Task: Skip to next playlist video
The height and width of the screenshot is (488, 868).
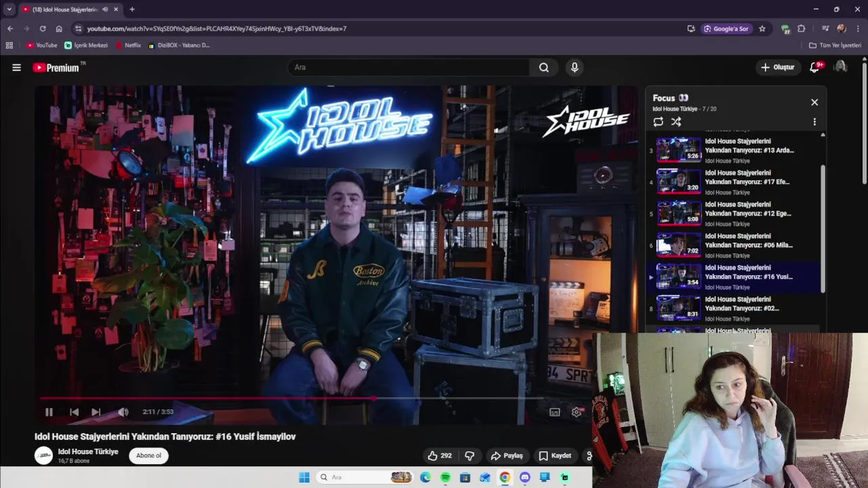Action: coord(96,412)
